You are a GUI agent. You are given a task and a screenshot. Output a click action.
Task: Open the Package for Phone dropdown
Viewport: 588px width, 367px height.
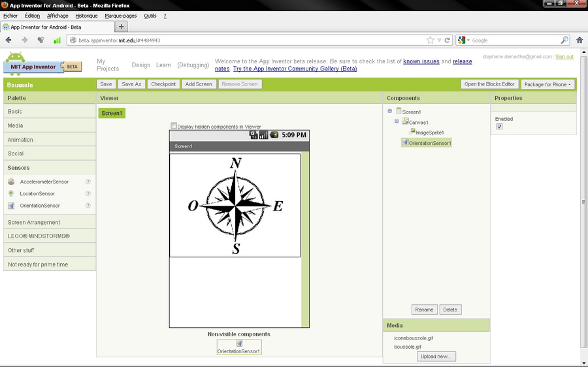(547, 84)
